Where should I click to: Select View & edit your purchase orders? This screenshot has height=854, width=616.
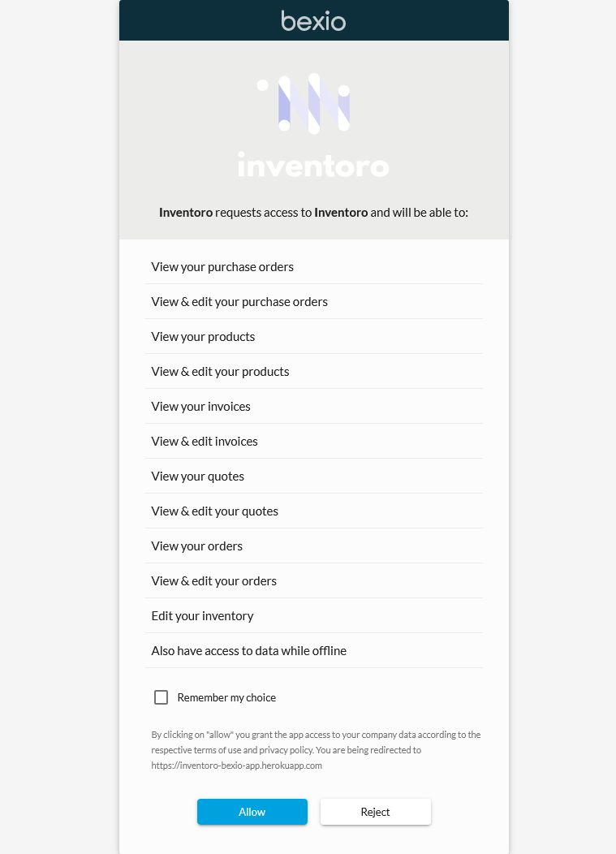239,302
